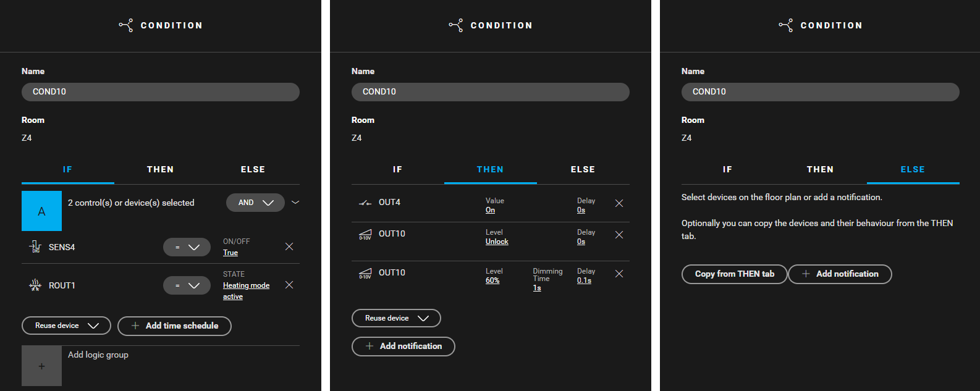The height and width of the screenshot is (391, 980).
Task: Delete the OUT4 action row
Action: tap(619, 203)
